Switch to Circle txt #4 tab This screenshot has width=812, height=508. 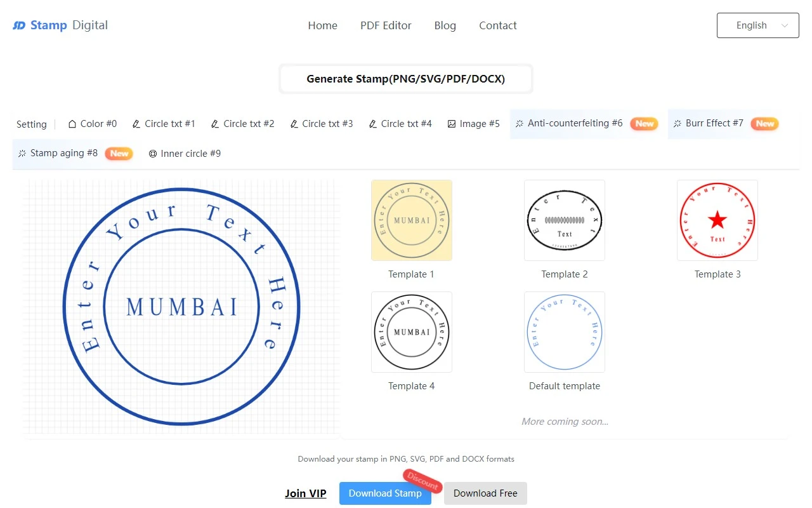(400, 124)
